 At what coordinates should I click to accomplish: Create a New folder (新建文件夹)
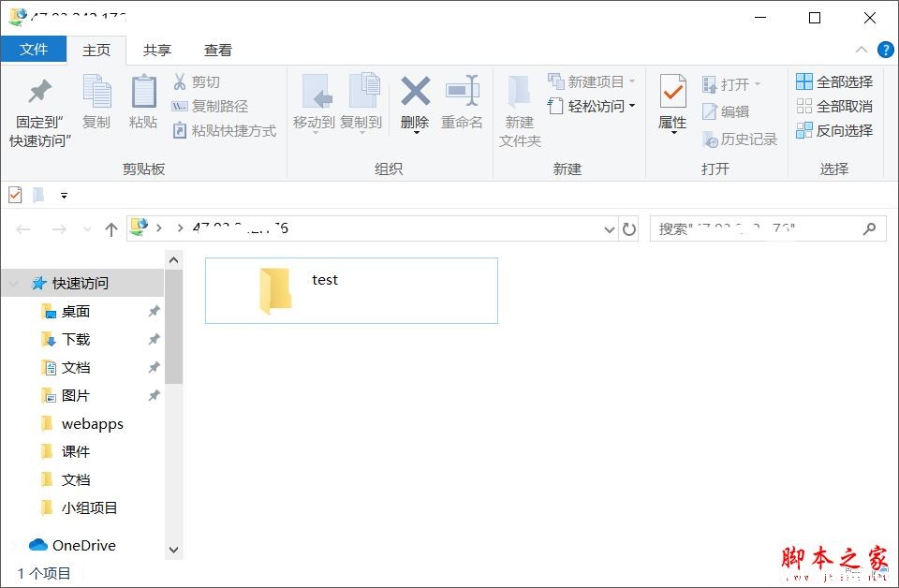(520, 110)
